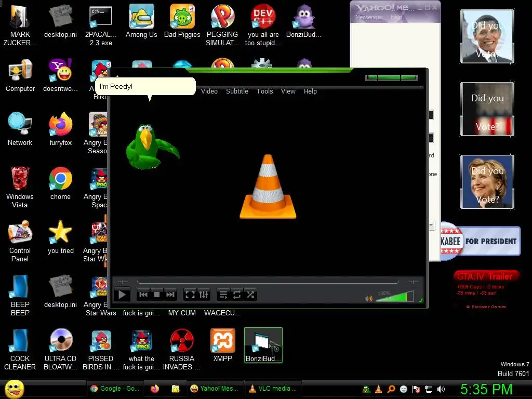Select the Dev-C++ 'you all are too stupid' icon
Viewport: 532px width, 399px height.
point(263,25)
